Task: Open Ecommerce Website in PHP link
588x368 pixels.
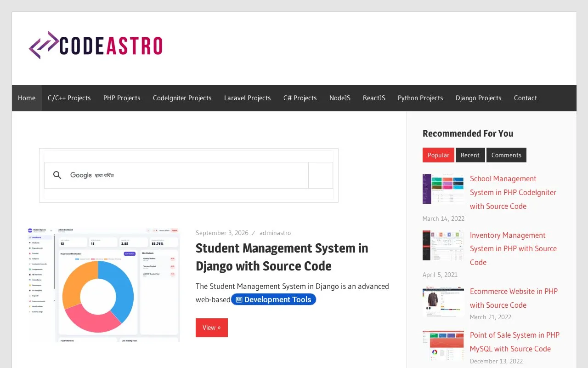Action: tap(514, 298)
